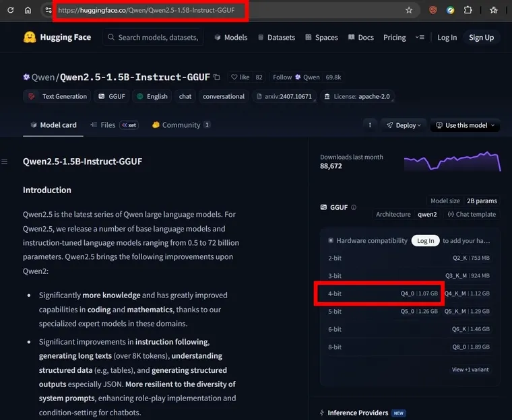Open the Deploy dropdown
The width and height of the screenshot is (512, 420).
click(404, 125)
